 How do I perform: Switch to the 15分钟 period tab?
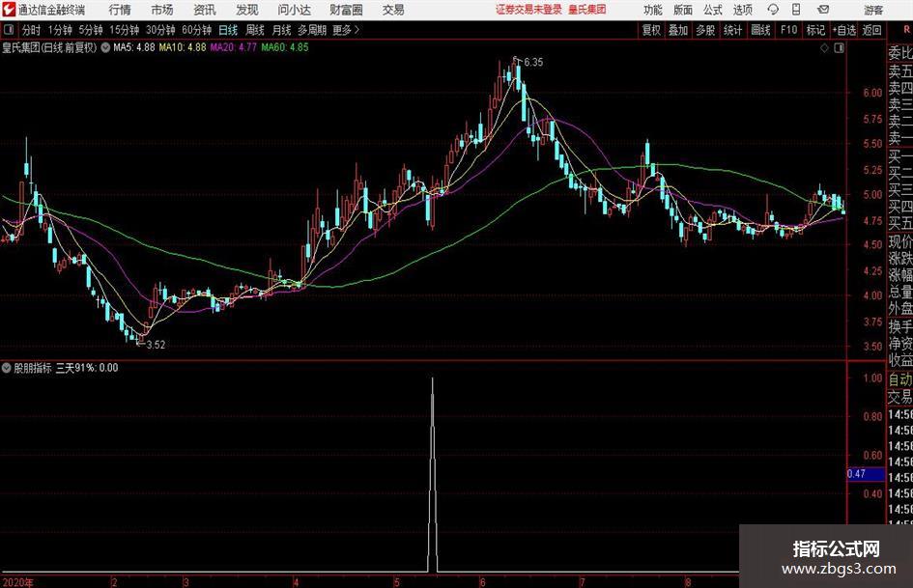point(125,30)
